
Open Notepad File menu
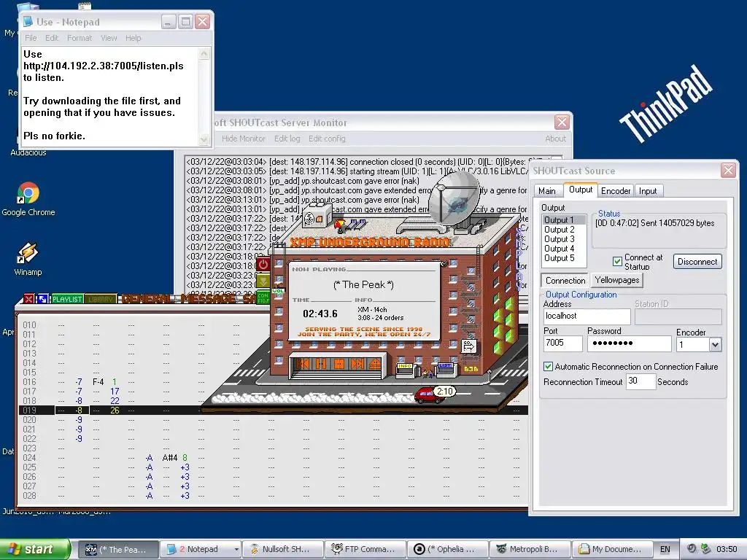[31, 38]
